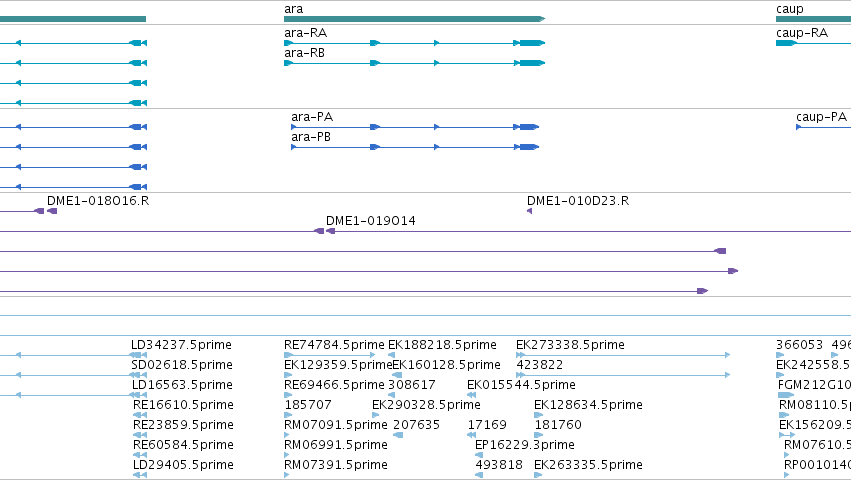851x480 pixels.
Task: Click the ara-PA protein label
Action: (x=312, y=117)
